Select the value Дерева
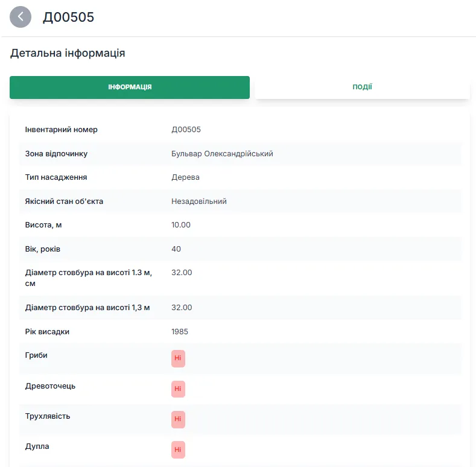 [185, 177]
